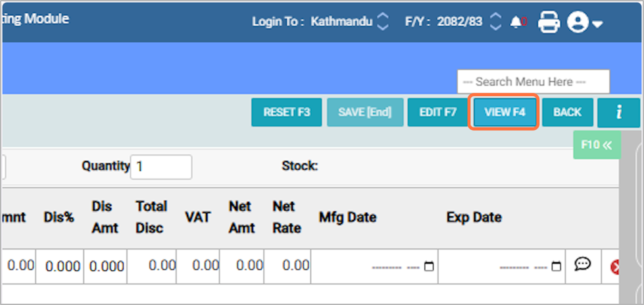644x305 pixels.
Task: Click the vertical scrollbar on right
Action: (632, 217)
